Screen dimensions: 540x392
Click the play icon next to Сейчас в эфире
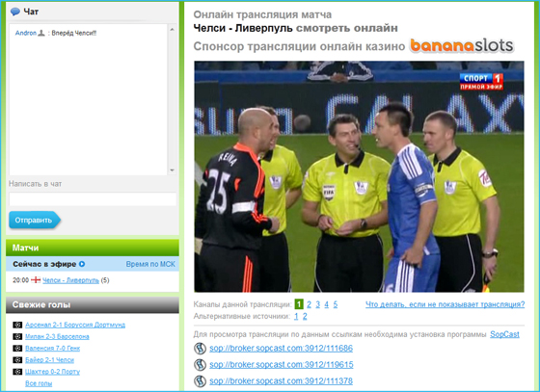point(82,264)
